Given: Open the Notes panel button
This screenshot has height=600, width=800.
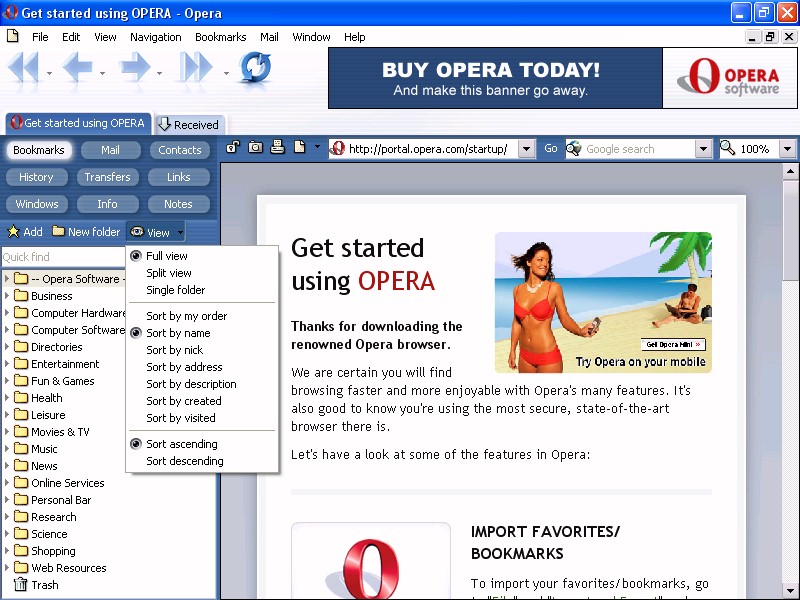Looking at the screenshot, I should coord(178,204).
